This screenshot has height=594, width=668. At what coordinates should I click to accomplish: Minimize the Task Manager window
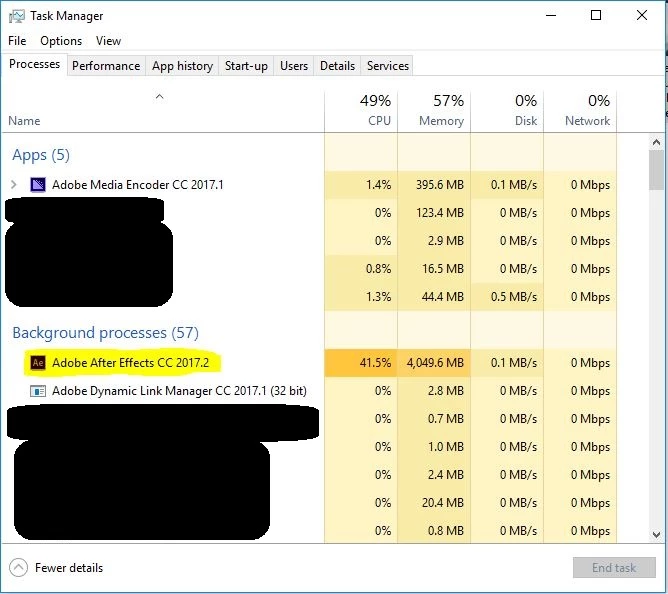(x=551, y=16)
